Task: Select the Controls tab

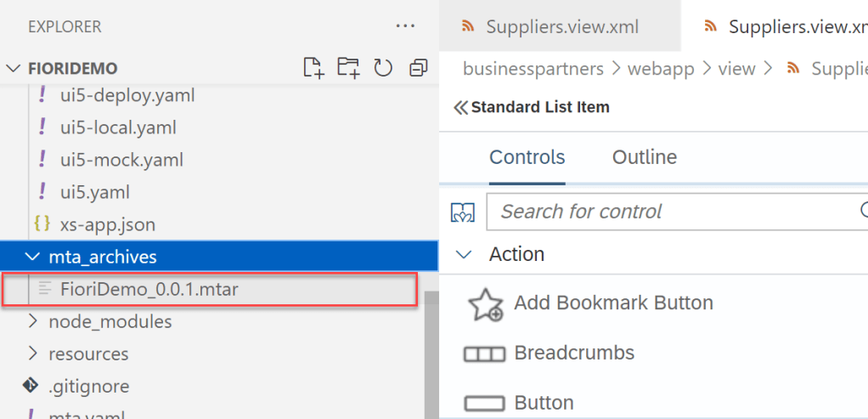Action: point(527,157)
